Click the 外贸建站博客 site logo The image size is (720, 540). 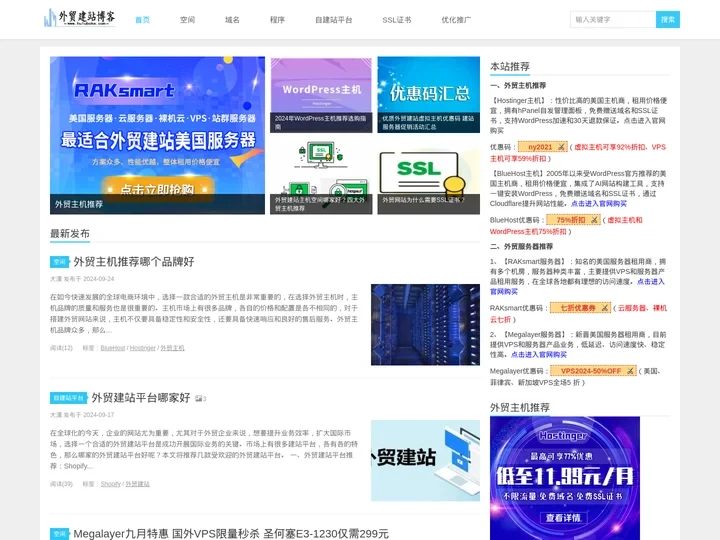[79, 18]
